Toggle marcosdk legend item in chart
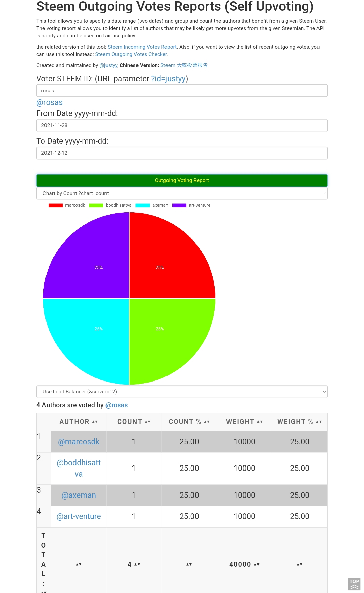The image size is (364, 593). pyautogui.click(x=67, y=205)
